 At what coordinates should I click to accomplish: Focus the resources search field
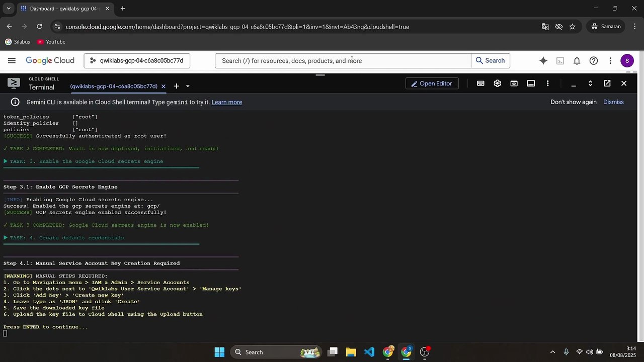(x=343, y=61)
